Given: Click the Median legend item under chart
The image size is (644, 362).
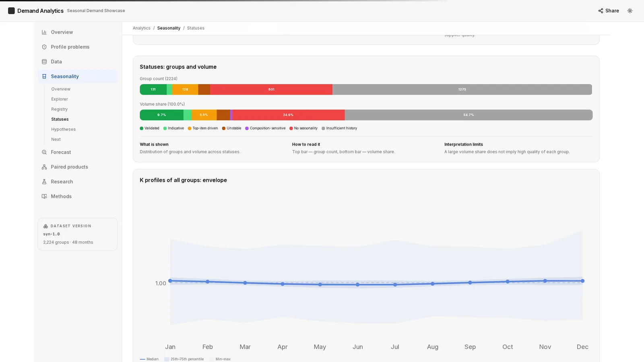Looking at the screenshot, I should click(x=149, y=359).
